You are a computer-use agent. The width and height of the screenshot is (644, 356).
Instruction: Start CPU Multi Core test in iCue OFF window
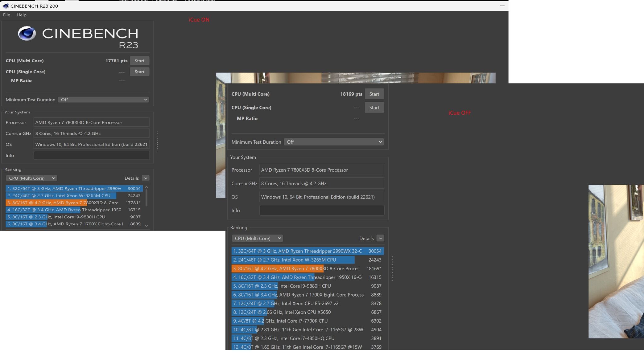[x=374, y=94]
